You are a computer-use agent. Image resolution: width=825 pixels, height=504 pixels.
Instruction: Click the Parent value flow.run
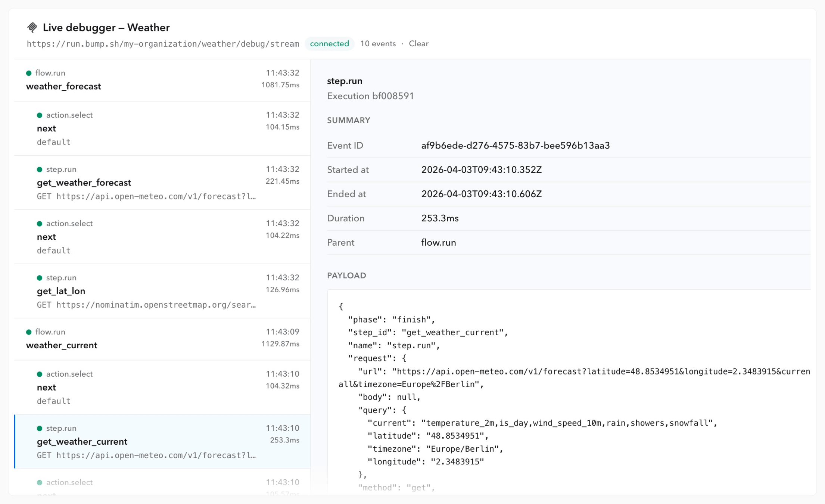pyautogui.click(x=438, y=243)
